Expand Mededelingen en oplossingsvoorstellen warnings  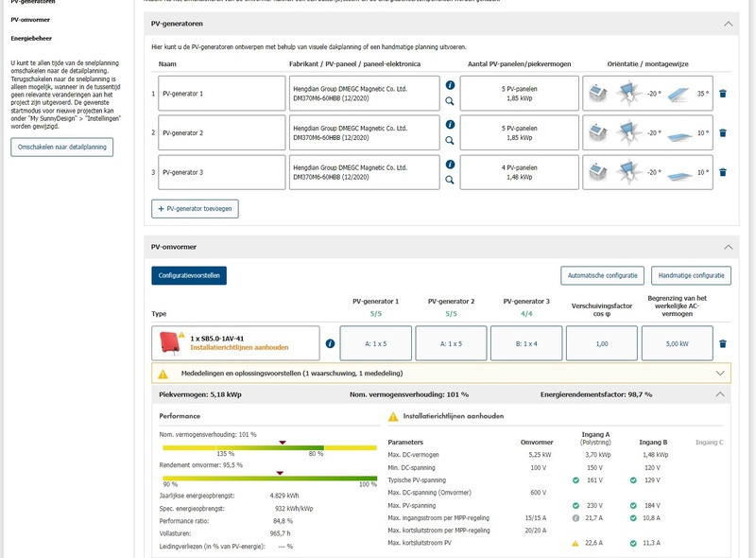click(722, 374)
